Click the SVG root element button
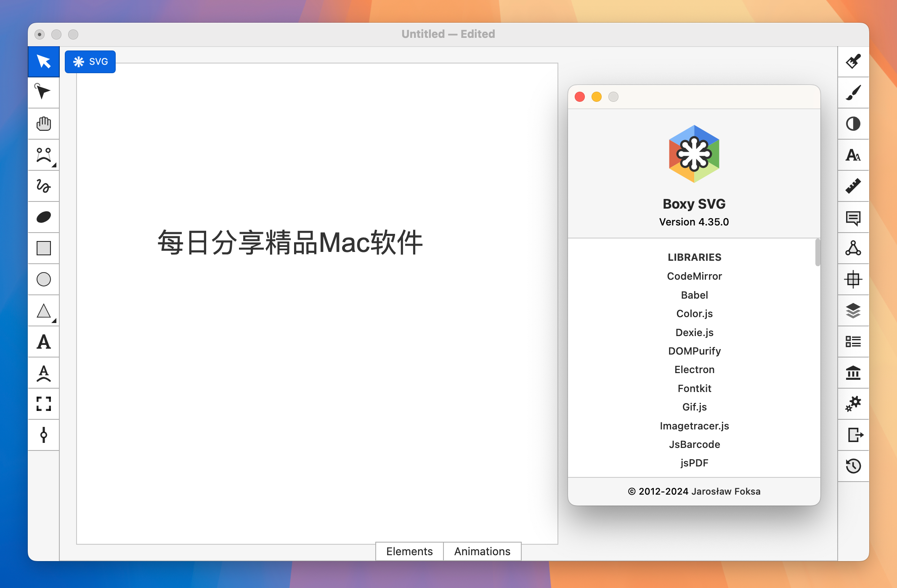Viewport: 897px width, 588px height. pyautogui.click(x=90, y=62)
